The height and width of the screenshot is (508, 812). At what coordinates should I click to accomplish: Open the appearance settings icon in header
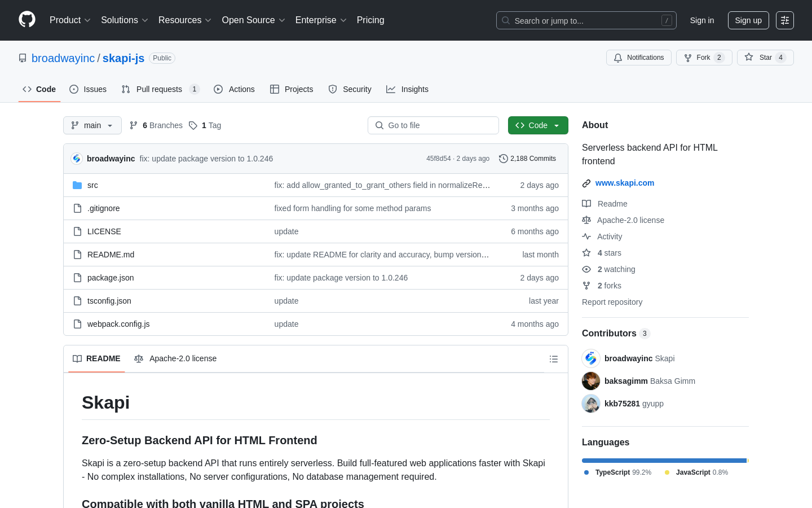pyautogui.click(x=785, y=20)
